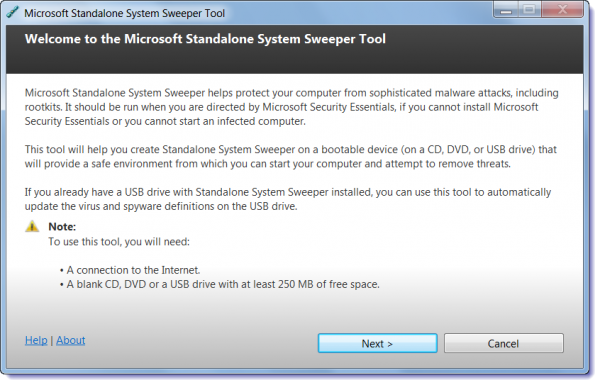This screenshot has height=385, width=600.
Task: Click the Welcome heading in dark banner
Action: tap(205, 39)
